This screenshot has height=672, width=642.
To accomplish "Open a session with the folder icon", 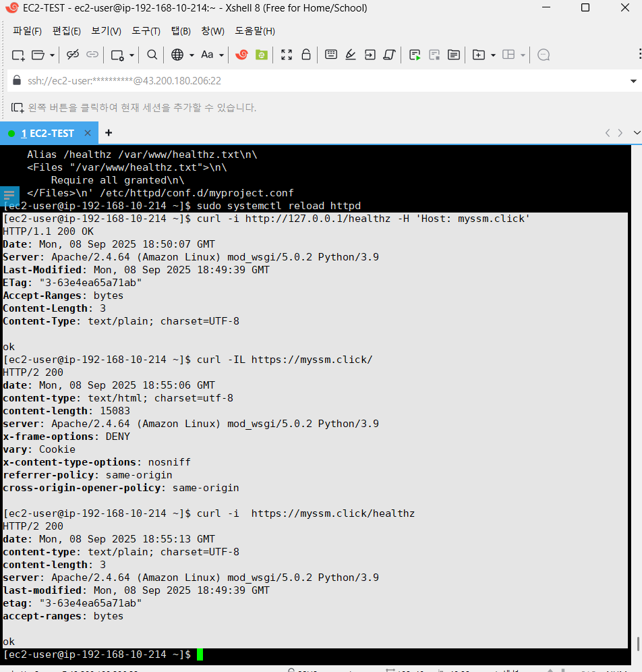I will [x=38, y=55].
